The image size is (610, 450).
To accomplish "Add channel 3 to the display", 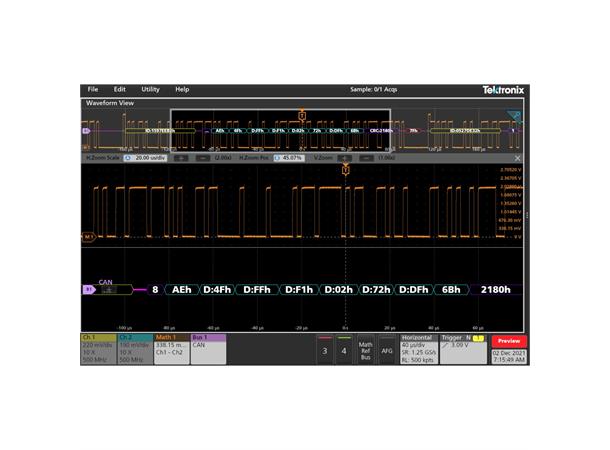I will [x=323, y=350].
